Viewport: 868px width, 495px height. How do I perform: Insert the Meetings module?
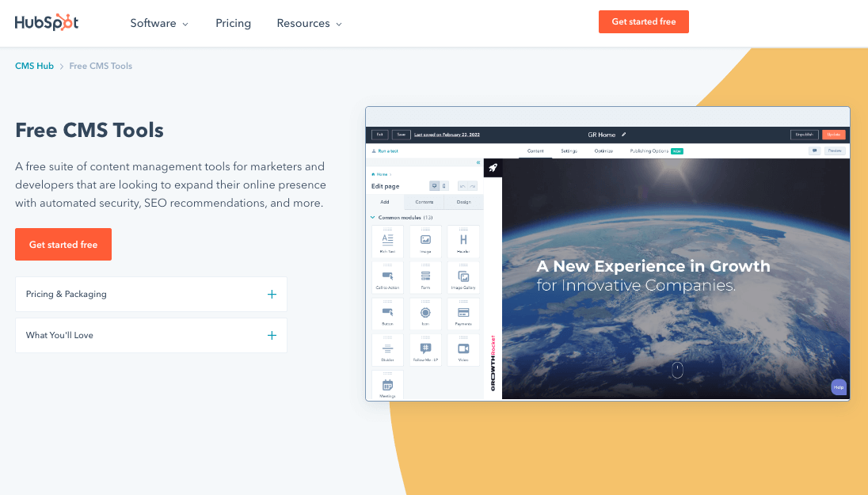[x=386, y=385]
